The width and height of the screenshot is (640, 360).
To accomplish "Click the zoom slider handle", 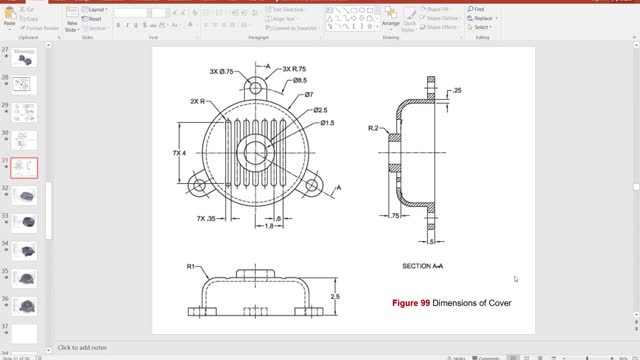I will click(587, 358).
